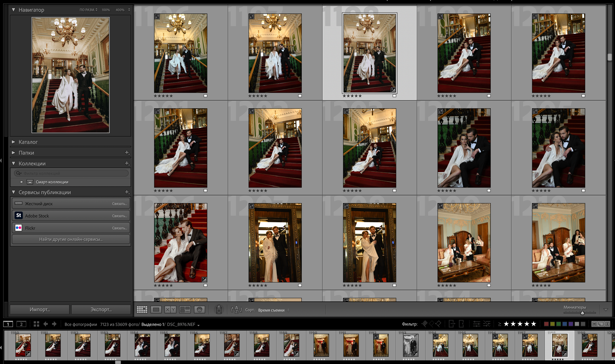The height and width of the screenshot is (364, 615).
Task: Click the sync badge on grid photo 1199
Action: coord(441,17)
